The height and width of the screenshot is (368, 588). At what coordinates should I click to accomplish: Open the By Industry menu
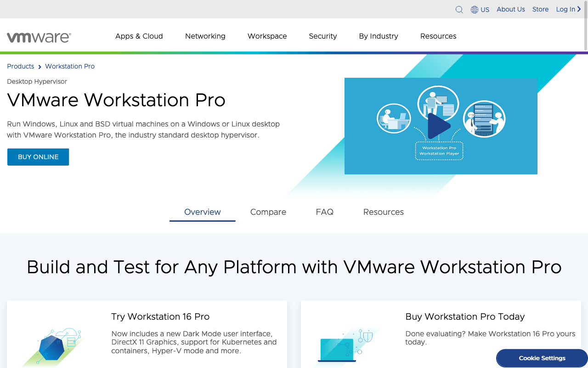click(x=379, y=36)
